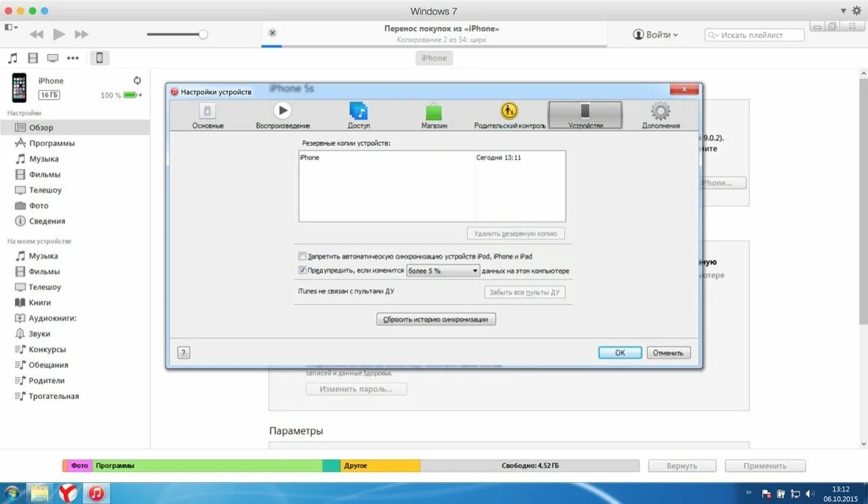The width and height of the screenshot is (868, 504).
Task: Click the Применить button
Action: point(765,466)
